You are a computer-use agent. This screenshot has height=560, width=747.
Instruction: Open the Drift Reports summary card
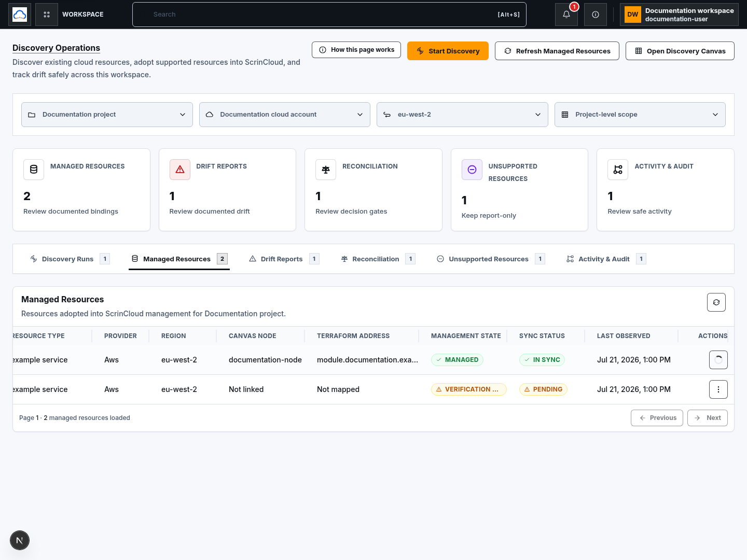[x=227, y=190]
